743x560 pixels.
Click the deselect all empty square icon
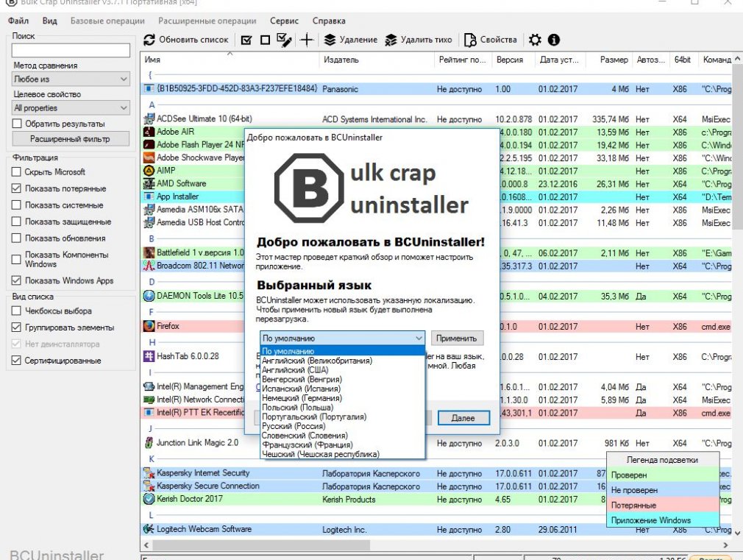click(x=265, y=40)
